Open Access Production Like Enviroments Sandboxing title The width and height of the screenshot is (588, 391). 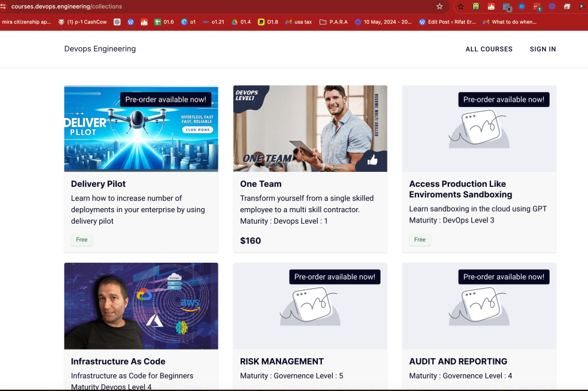[x=460, y=189]
